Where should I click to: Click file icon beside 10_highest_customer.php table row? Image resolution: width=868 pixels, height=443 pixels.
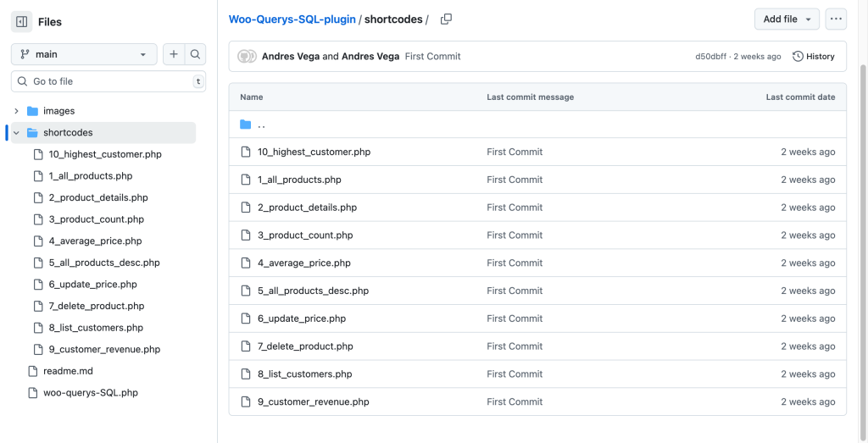coord(245,152)
